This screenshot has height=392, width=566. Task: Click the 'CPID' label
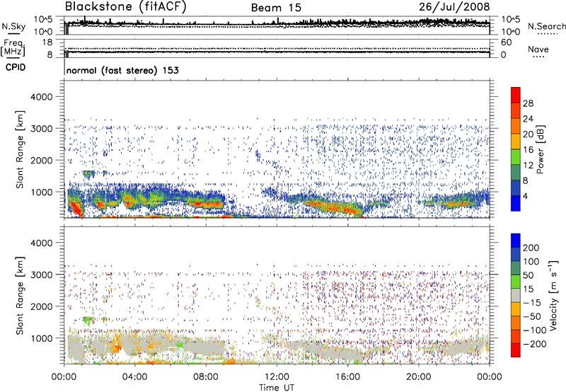point(16,67)
